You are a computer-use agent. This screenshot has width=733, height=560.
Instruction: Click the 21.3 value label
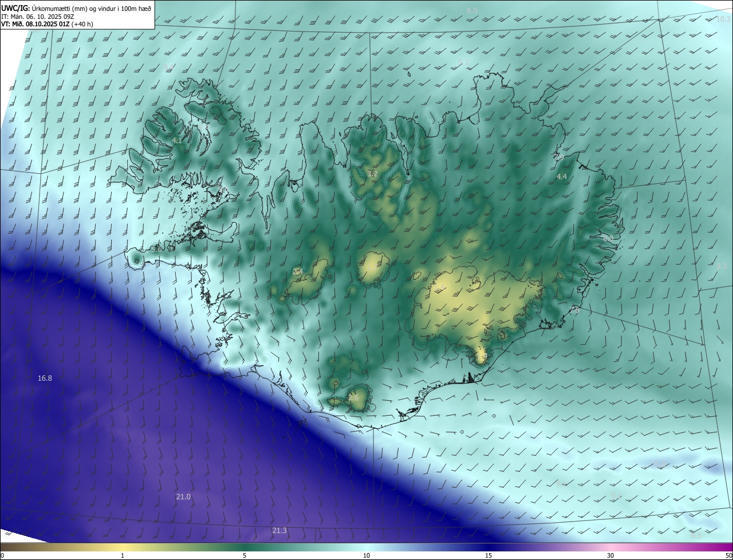click(279, 531)
